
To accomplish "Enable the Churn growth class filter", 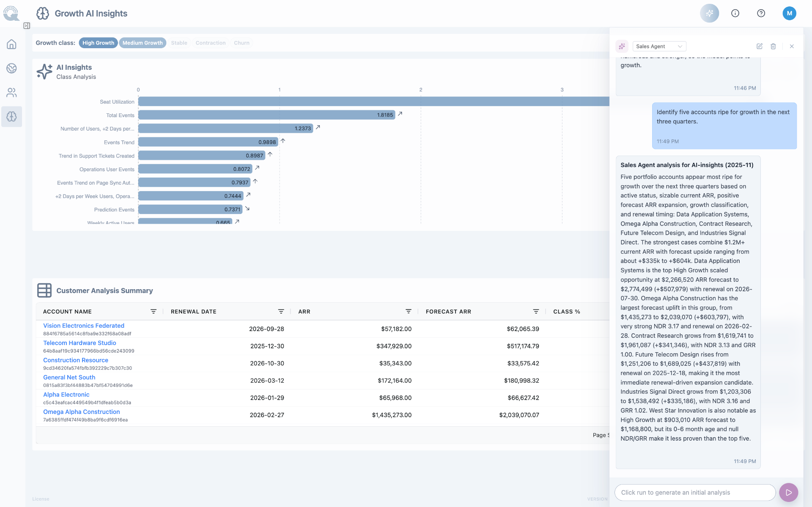I will [241, 43].
